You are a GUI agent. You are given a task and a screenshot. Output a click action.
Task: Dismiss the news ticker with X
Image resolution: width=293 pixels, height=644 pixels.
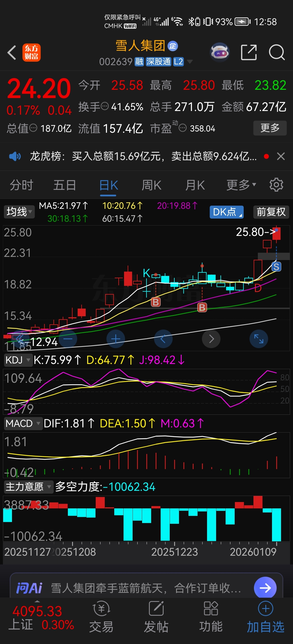(281, 157)
